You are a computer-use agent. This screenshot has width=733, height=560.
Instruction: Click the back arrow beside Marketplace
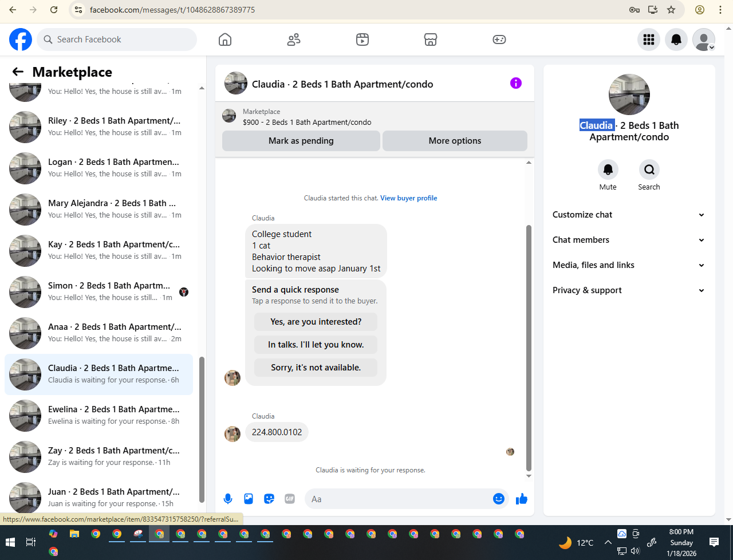(x=18, y=72)
